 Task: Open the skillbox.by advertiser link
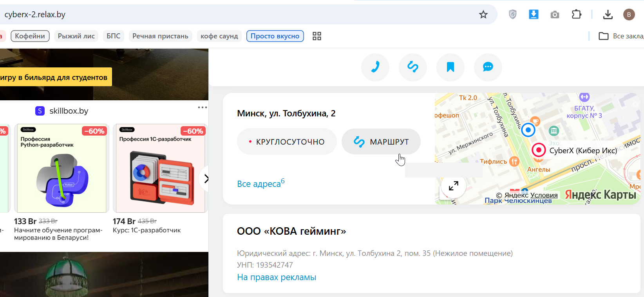tap(69, 111)
